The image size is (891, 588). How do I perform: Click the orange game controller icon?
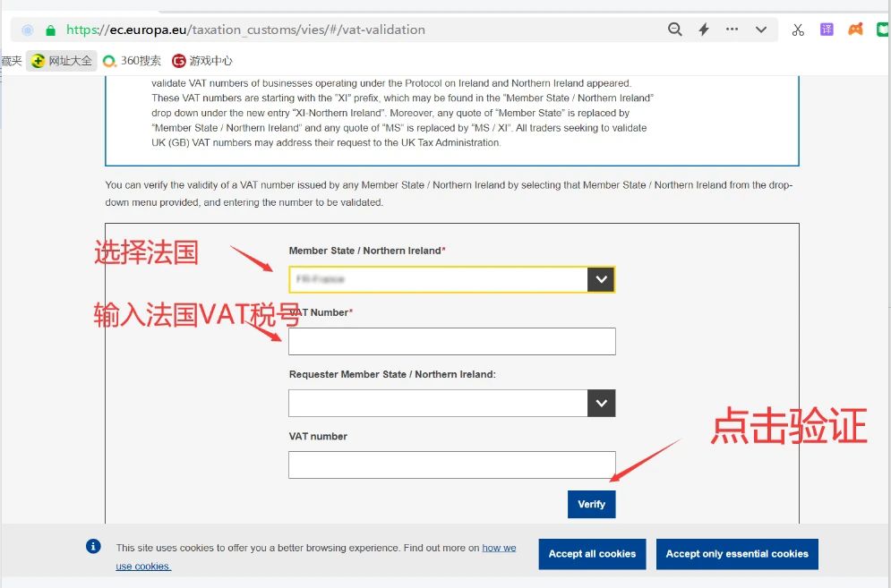click(x=855, y=29)
